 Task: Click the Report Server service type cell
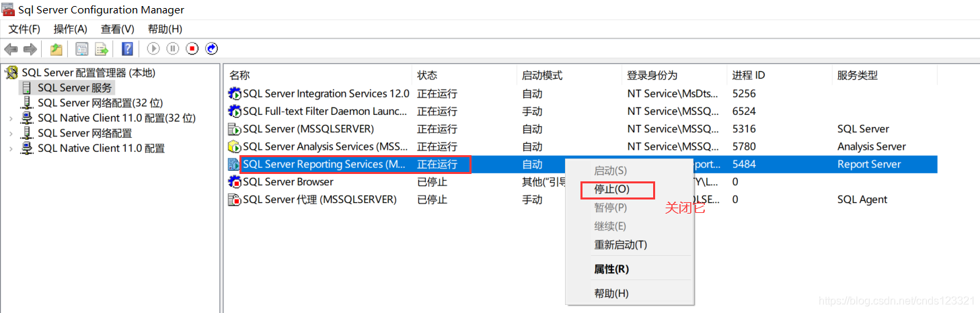tap(869, 164)
